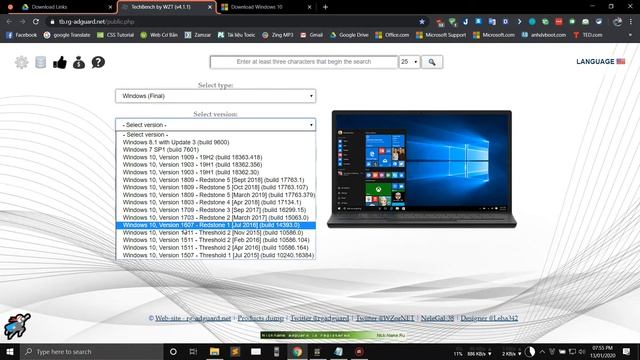
Task: Click the LANGUAGE flag selector
Action: (x=600, y=62)
